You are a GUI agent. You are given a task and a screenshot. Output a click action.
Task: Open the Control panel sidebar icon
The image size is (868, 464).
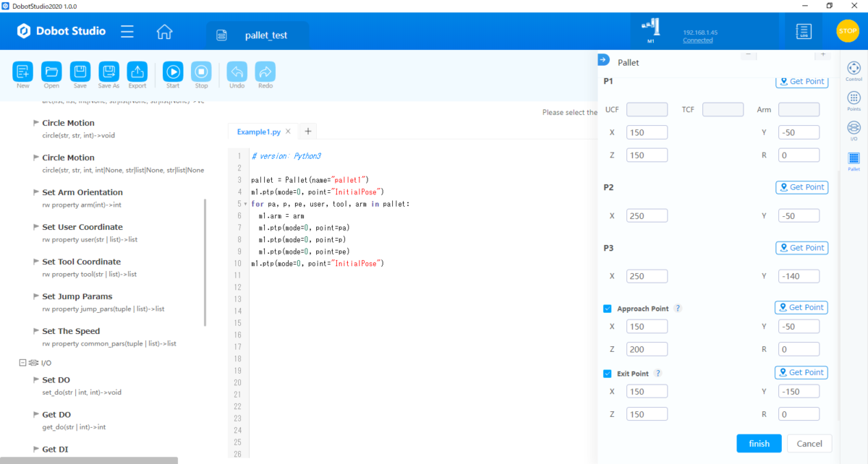tap(854, 69)
